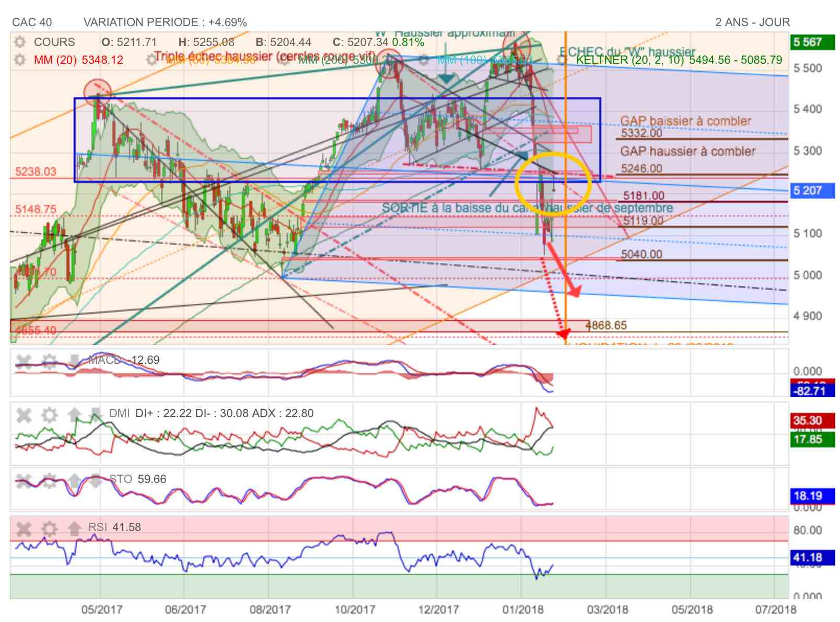The height and width of the screenshot is (622, 840).
Task: Open settings gear next to MM (50) label
Action: click(x=152, y=60)
